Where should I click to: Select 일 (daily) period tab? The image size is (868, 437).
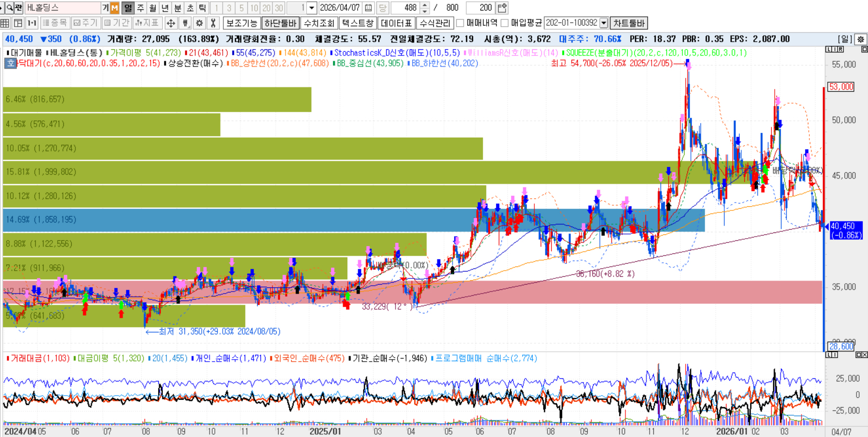point(127,8)
